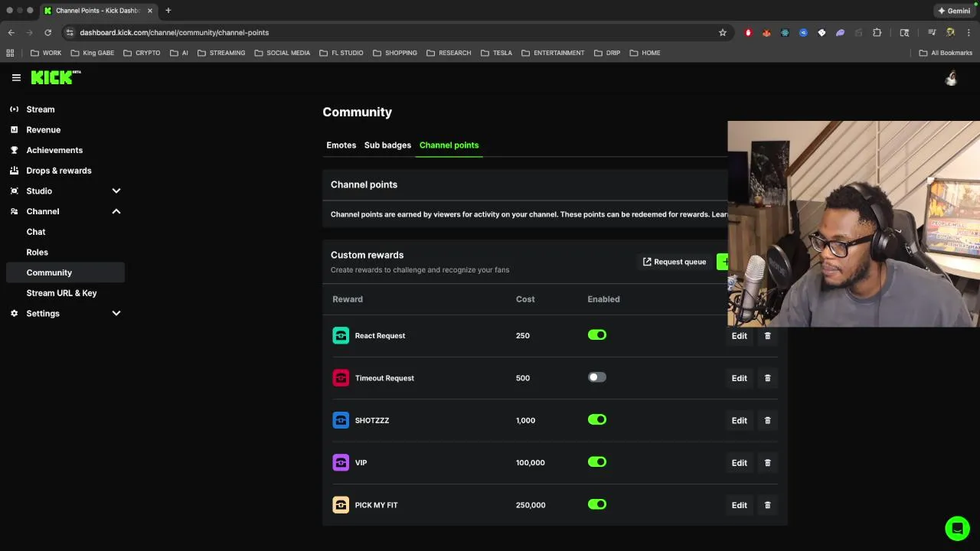Edit the VIP reward
This screenshot has height=551, width=980.
[x=739, y=463]
